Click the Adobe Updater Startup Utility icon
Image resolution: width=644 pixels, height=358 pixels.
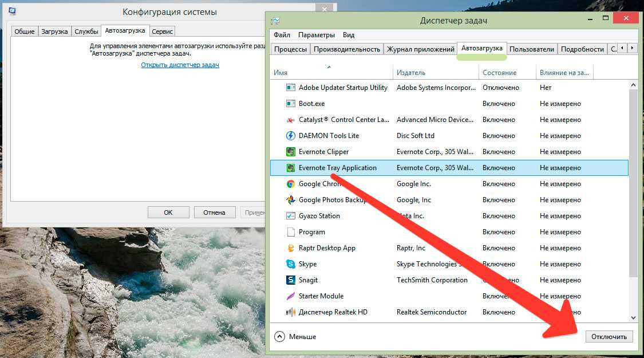290,88
